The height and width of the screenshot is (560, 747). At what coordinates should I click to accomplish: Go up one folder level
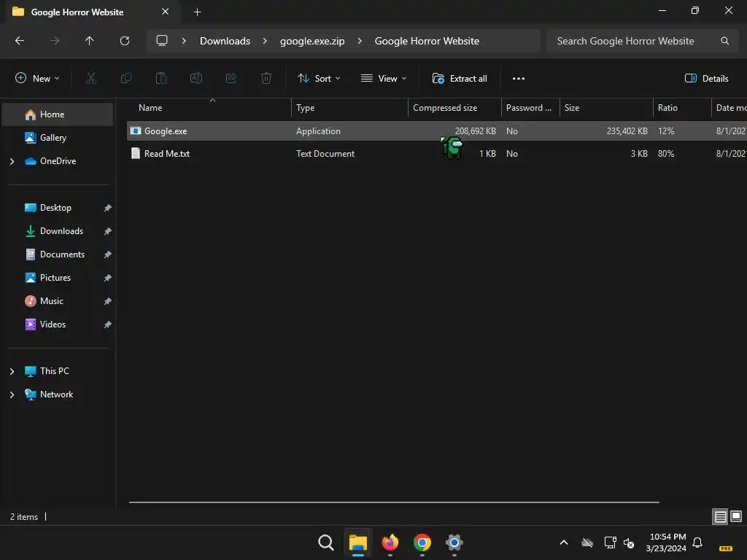tap(89, 41)
